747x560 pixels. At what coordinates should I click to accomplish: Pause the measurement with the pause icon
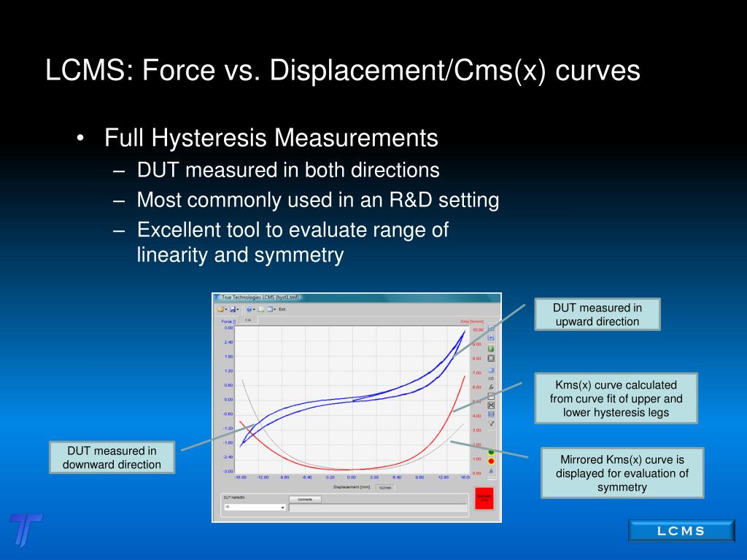[x=491, y=358]
